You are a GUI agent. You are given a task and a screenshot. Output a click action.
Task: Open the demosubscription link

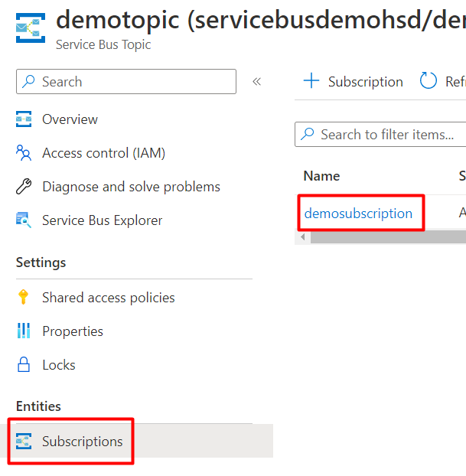[358, 213]
